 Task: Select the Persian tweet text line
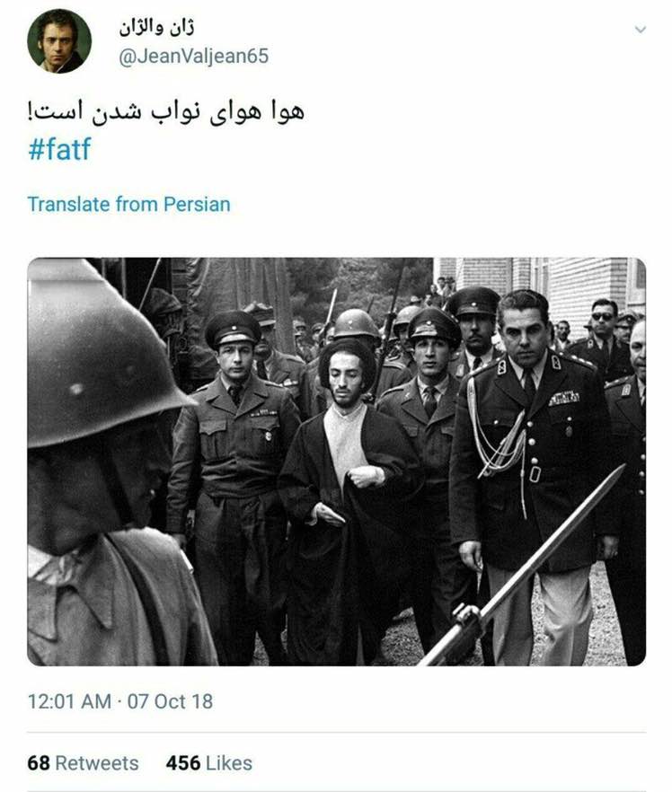(x=166, y=111)
